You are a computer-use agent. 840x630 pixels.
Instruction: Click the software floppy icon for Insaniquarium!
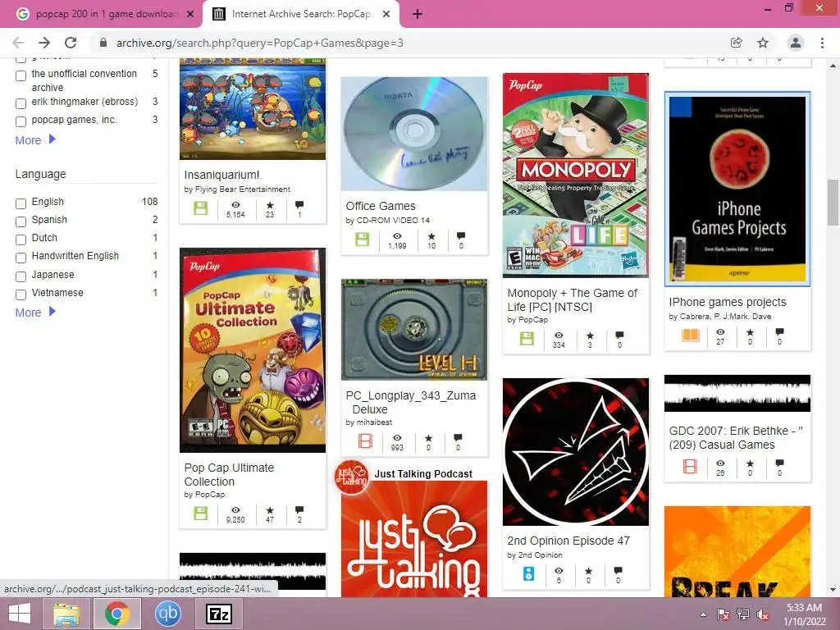point(201,208)
